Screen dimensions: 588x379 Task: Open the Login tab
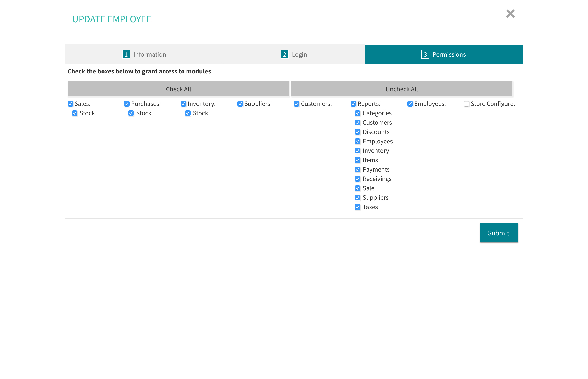pos(294,54)
